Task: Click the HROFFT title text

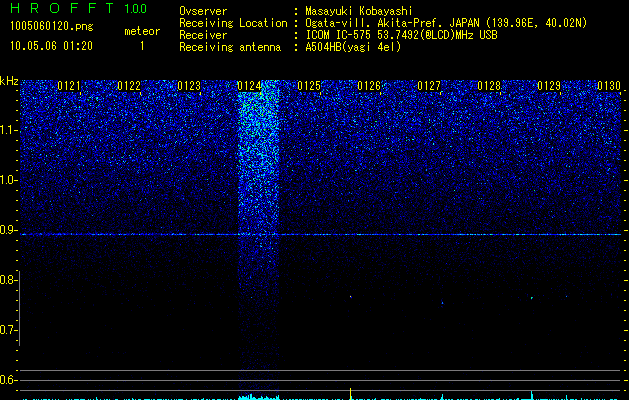Action: (x=61, y=8)
